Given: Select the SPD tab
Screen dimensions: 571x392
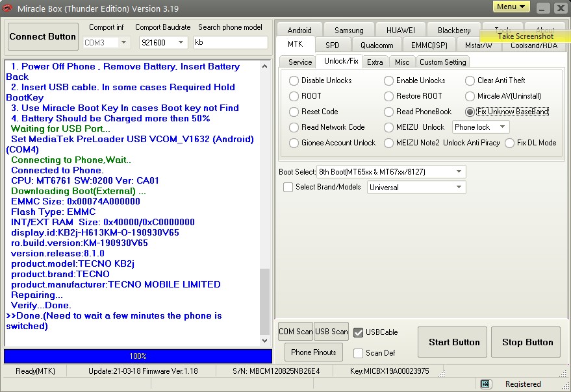Looking at the screenshot, I should click(x=333, y=45).
